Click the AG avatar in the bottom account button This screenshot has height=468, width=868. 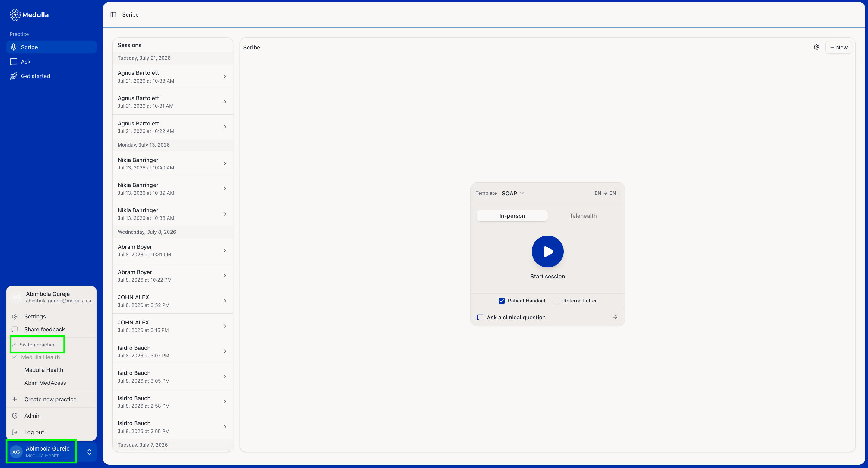pos(16,452)
